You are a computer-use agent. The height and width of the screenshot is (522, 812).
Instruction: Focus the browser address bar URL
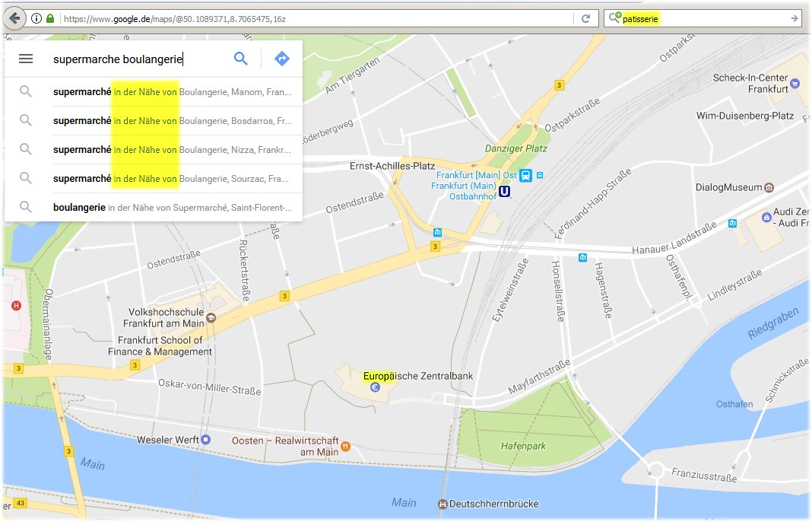[316, 19]
